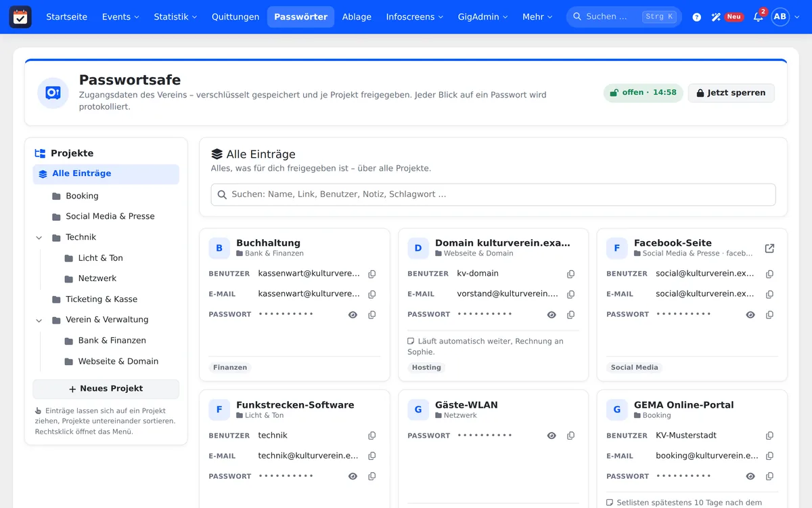Copy Buchhaltung E-Mail value
Viewport: 812px width, 508px height.
372,295
